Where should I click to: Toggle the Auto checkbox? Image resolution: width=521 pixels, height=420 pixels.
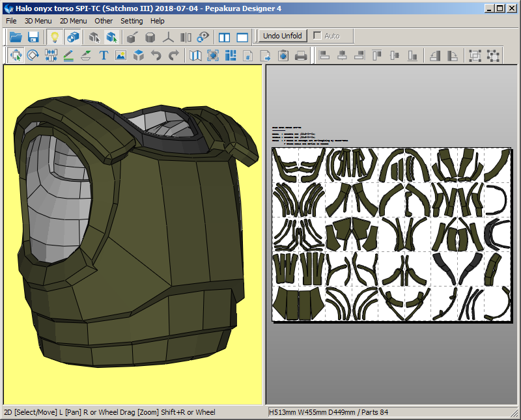317,35
